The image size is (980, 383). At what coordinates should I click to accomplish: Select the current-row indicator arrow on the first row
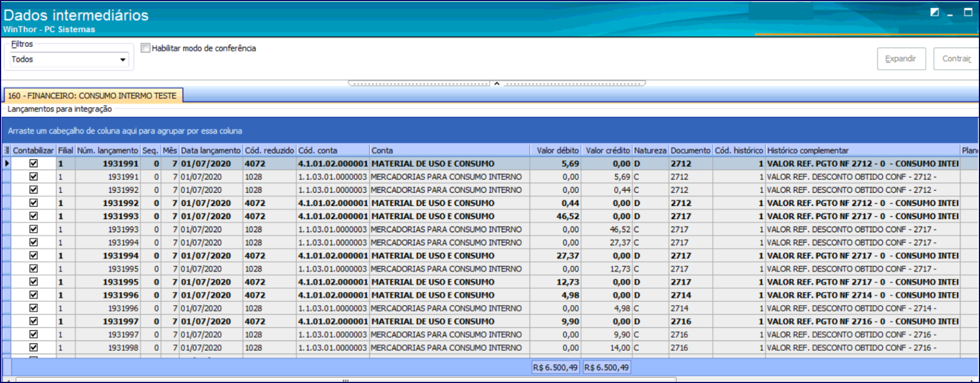pyautogui.click(x=7, y=163)
